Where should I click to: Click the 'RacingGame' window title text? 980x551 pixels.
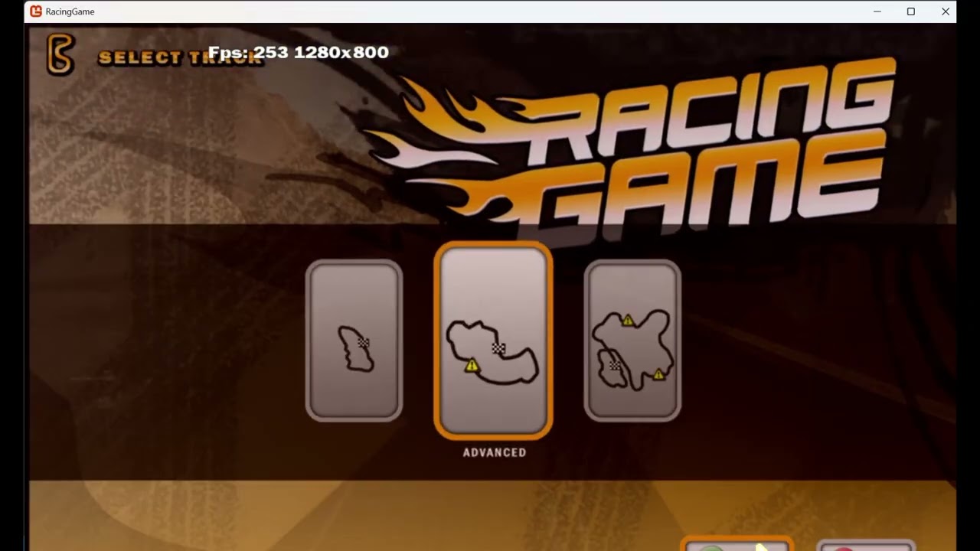[x=70, y=11]
